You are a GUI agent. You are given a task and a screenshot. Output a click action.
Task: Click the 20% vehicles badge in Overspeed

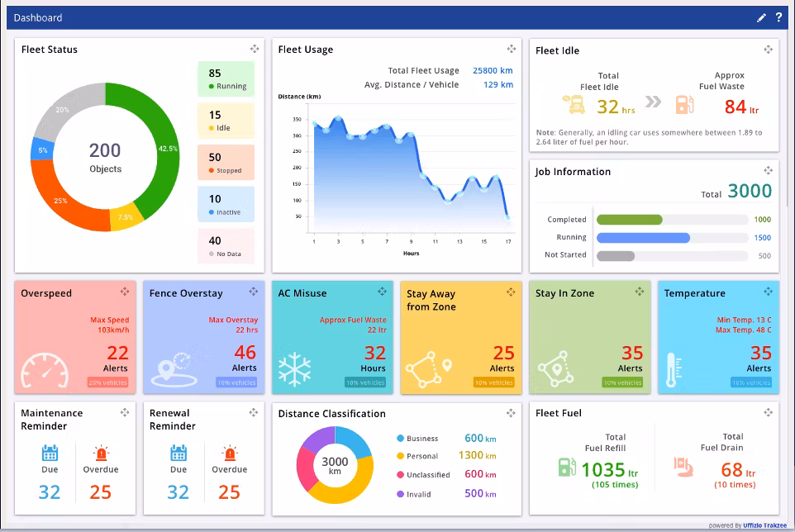pyautogui.click(x=107, y=382)
